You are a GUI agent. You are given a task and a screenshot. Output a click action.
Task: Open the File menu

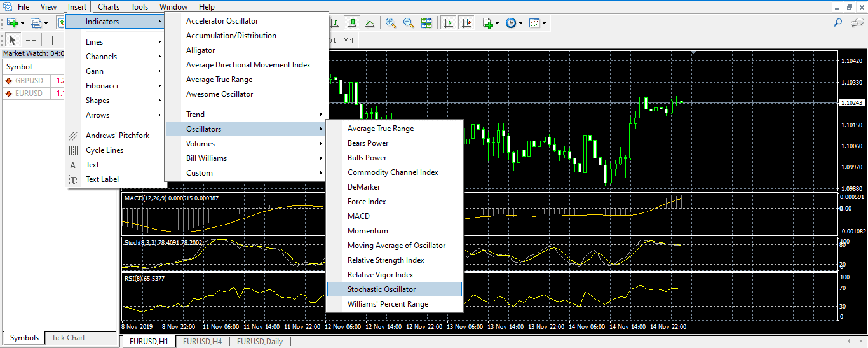24,7
